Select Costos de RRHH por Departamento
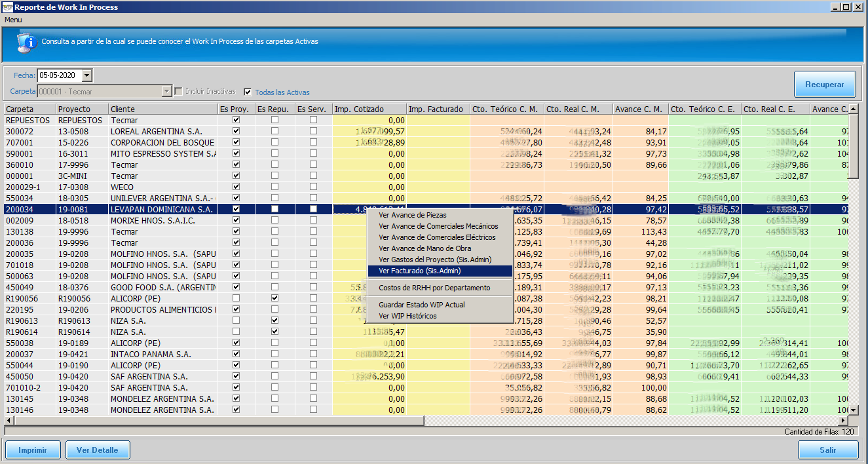Screen dimensions: 868x464 pyautogui.click(x=434, y=288)
